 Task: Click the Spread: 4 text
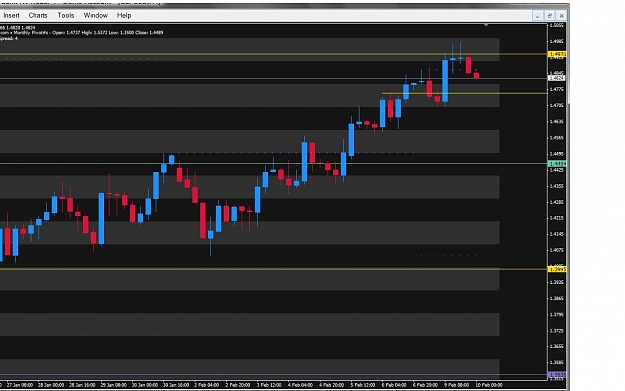pyautogui.click(x=9, y=38)
